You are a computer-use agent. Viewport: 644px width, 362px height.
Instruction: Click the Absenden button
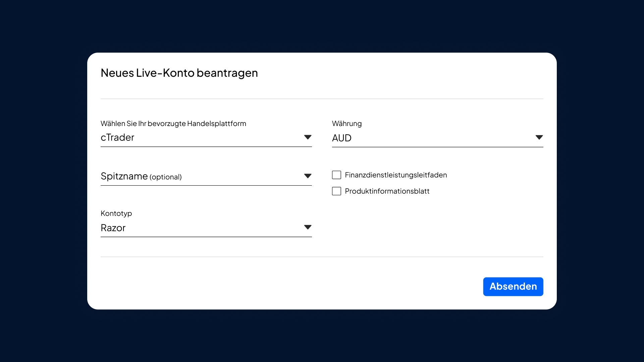tap(513, 287)
